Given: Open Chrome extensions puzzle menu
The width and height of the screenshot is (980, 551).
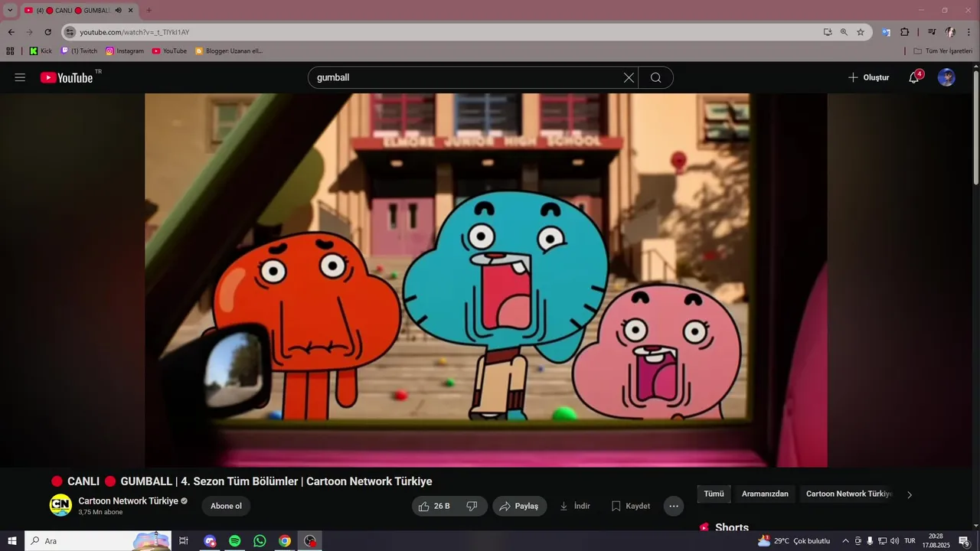Looking at the screenshot, I should coord(905,32).
